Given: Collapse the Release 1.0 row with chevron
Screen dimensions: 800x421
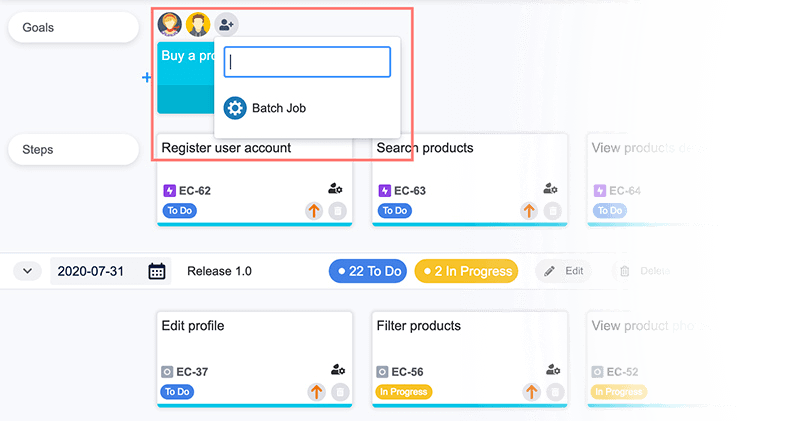Looking at the screenshot, I should pyautogui.click(x=28, y=271).
